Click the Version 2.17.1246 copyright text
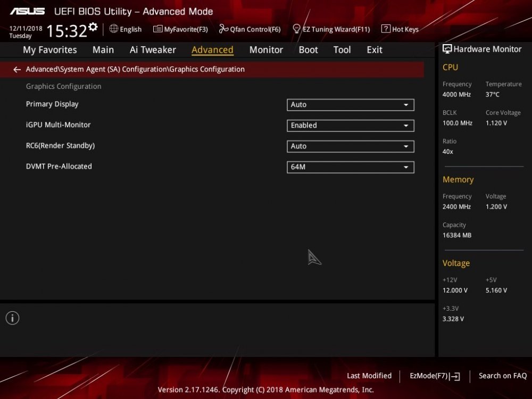The image size is (532, 399). (265, 389)
